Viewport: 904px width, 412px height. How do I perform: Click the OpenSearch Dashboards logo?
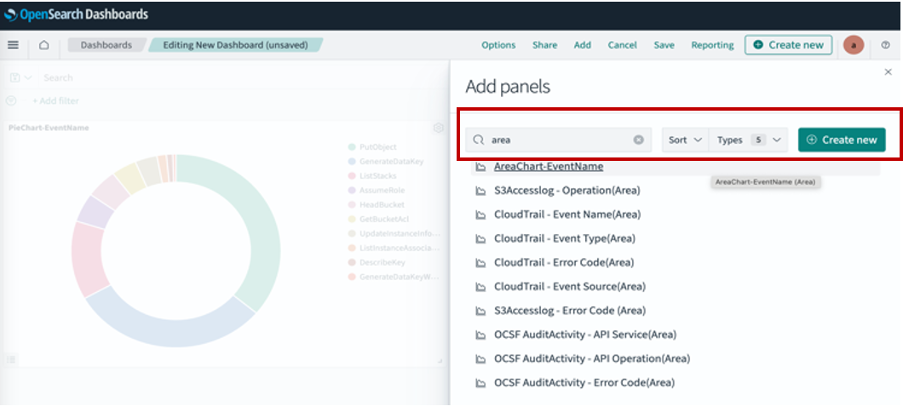[76, 14]
